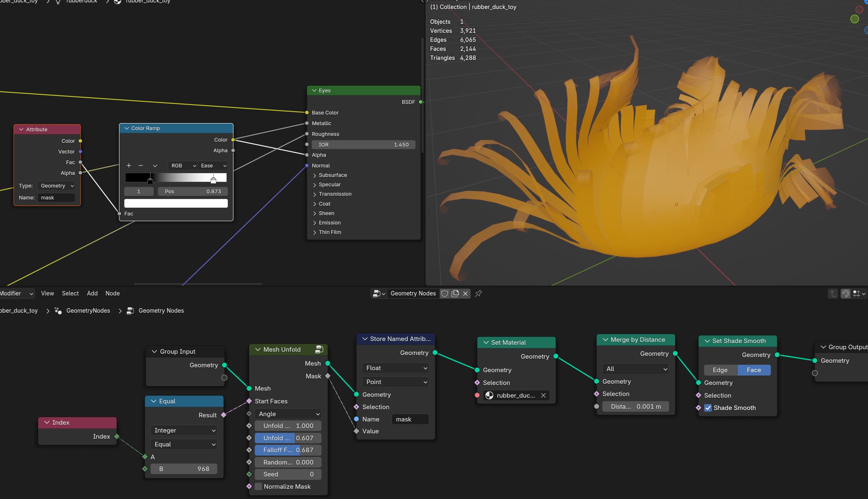
Task: Switch Set Shade Smooth to Edge
Action: pos(720,370)
